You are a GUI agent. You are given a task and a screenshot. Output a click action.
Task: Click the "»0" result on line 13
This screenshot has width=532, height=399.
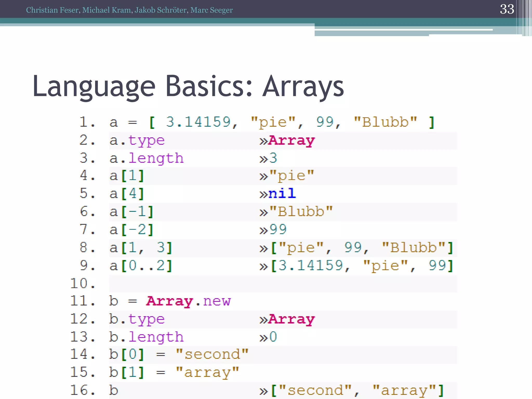(268, 337)
